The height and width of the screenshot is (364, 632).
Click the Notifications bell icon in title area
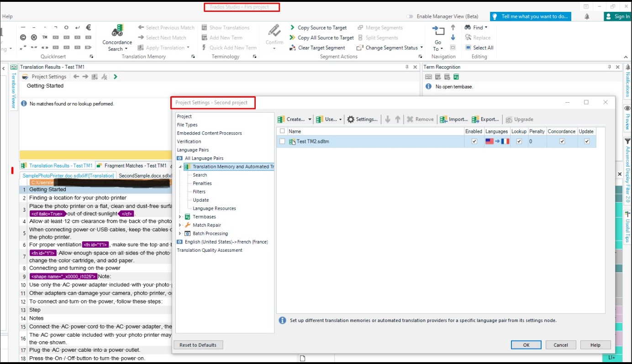tap(587, 16)
